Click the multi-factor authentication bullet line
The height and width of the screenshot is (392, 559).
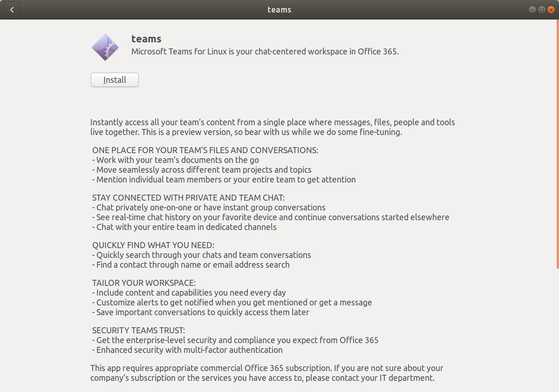187,350
